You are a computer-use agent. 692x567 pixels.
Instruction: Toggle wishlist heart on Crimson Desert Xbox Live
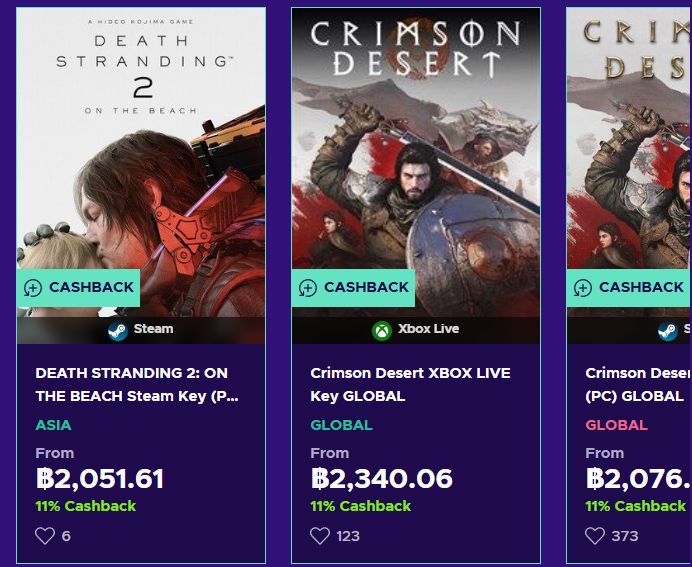(320, 536)
